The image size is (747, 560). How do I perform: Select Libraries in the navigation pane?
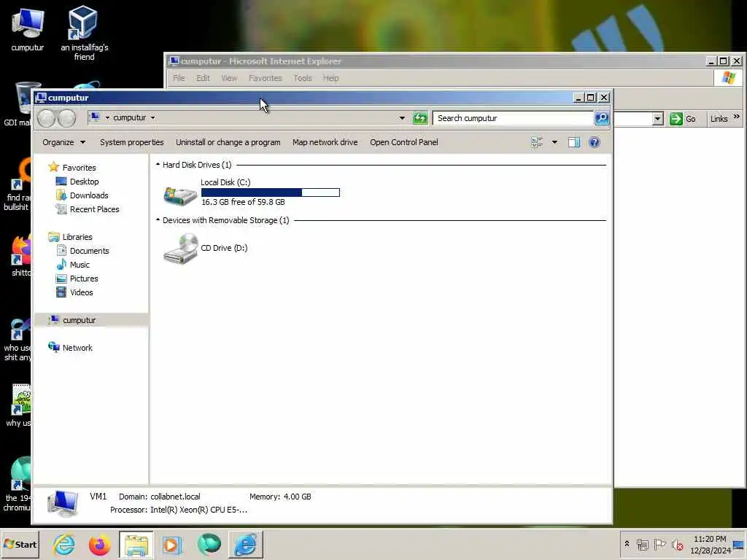click(77, 237)
